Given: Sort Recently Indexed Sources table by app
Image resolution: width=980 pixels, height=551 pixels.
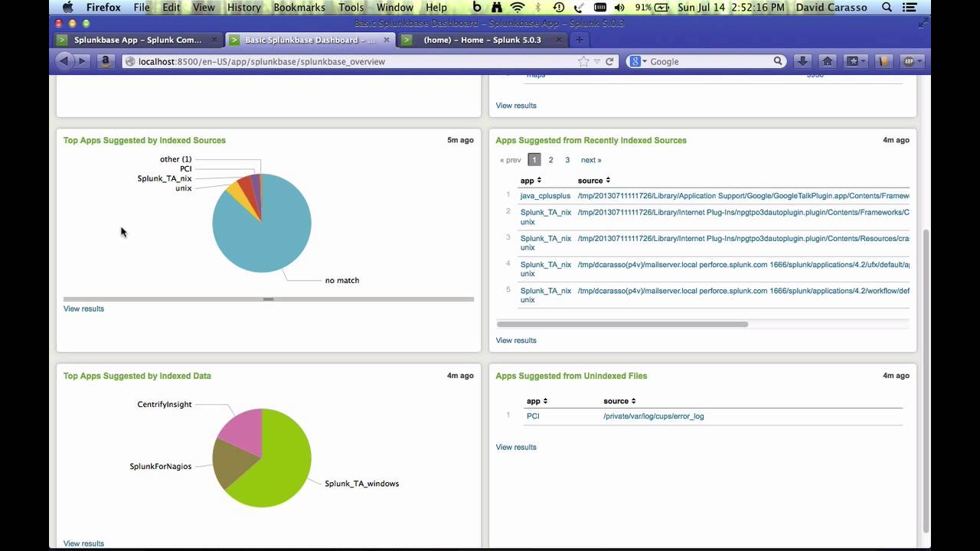Looking at the screenshot, I should coord(531,181).
